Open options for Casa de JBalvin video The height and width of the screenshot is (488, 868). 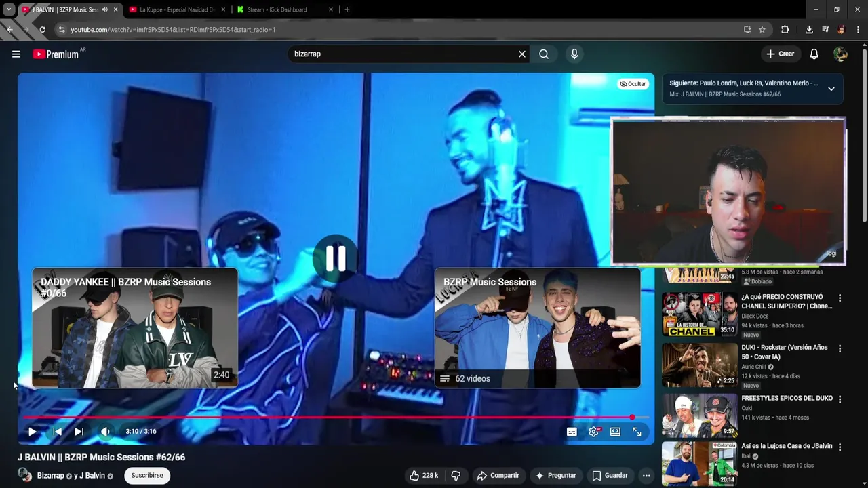coord(840,447)
